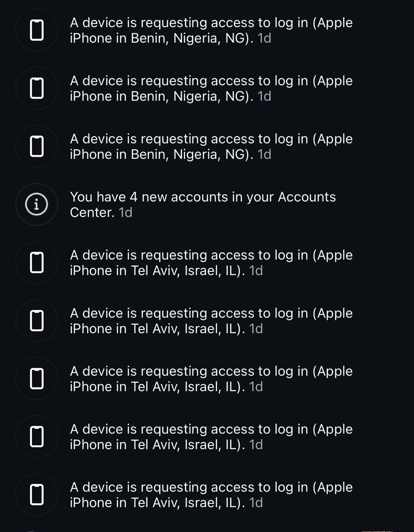Tap the phone icon of the third Benin login request

pos(37,146)
